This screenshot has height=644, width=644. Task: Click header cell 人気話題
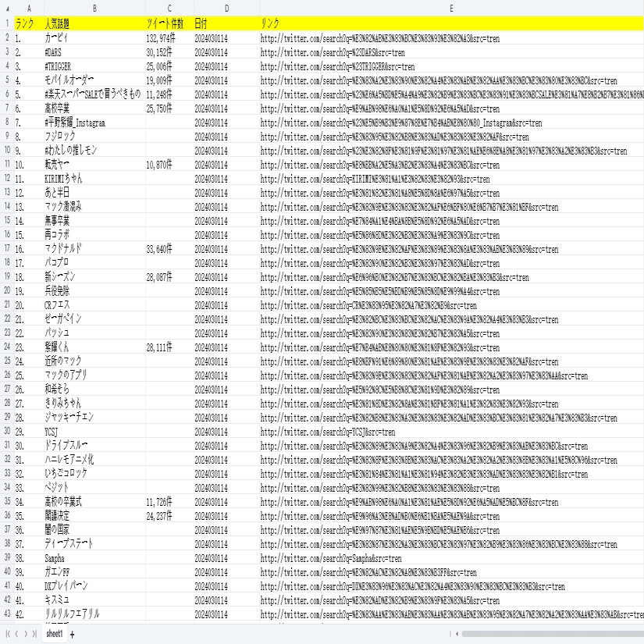click(94, 23)
